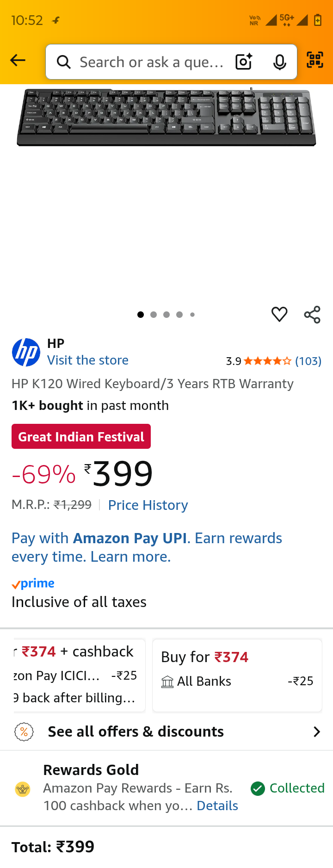The width and height of the screenshot is (333, 868).
Task: Tap the offers percent badge icon
Action: point(24,732)
